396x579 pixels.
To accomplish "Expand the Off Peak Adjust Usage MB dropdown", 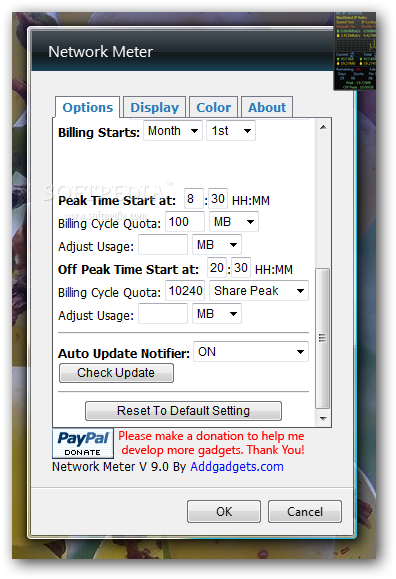I will 217,314.
